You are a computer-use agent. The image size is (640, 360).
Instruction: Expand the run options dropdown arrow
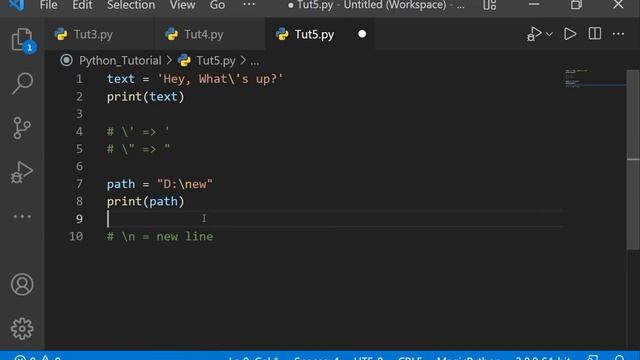coord(549,34)
